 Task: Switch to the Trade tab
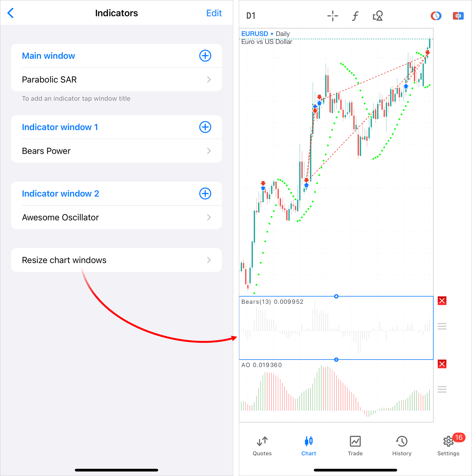coord(355,445)
